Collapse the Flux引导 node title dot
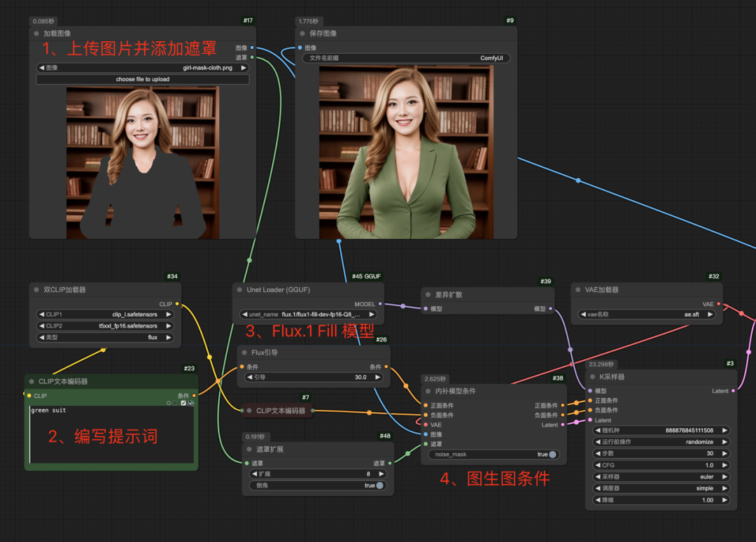 (x=244, y=352)
